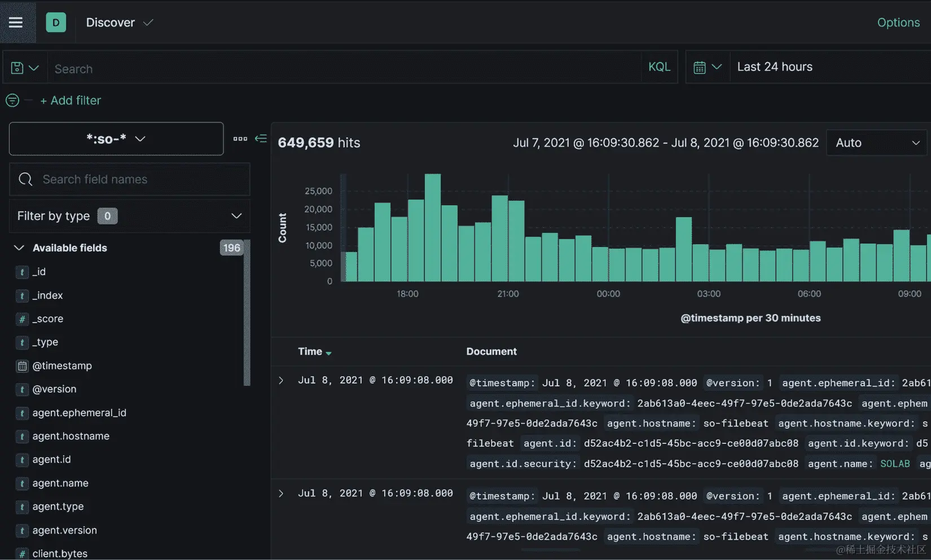Click the SOLAB agent.name value
Viewport: 931px width, 560px height.
coord(895,464)
